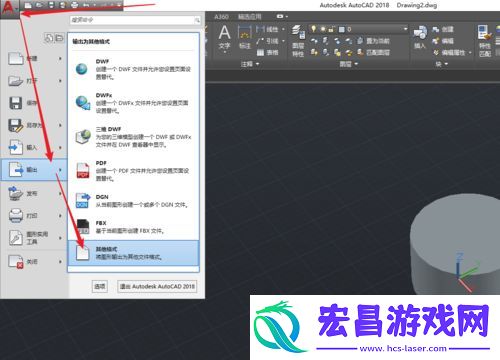Image resolution: width=500 pixels, height=360 pixels.
Task: Click the block Edit (编辑) tool in ribbon
Action: [443, 41]
